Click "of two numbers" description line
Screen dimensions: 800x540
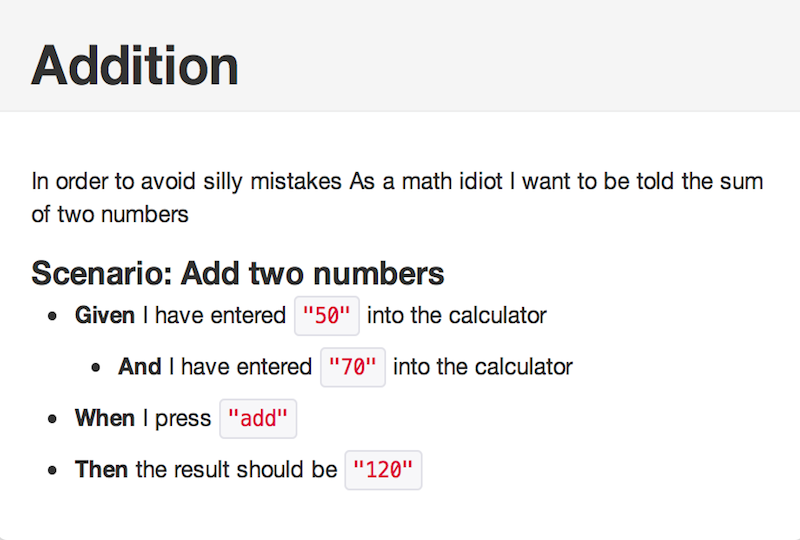110,214
